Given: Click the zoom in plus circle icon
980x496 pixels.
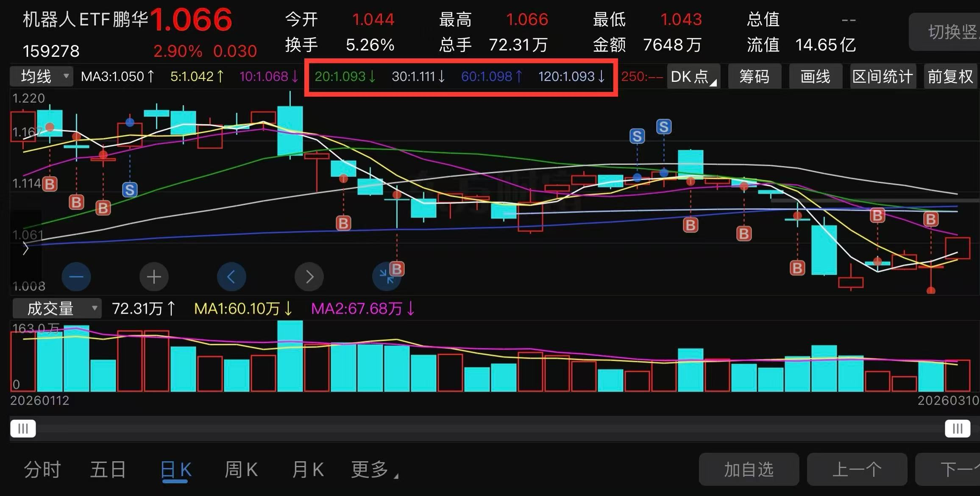Looking at the screenshot, I should pyautogui.click(x=154, y=277).
